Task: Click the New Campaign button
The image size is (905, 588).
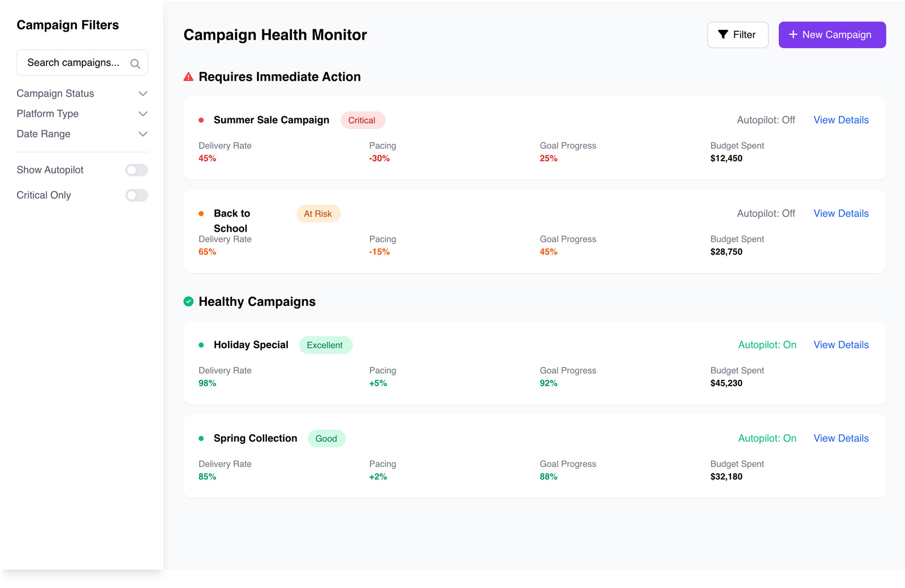Action: click(832, 34)
